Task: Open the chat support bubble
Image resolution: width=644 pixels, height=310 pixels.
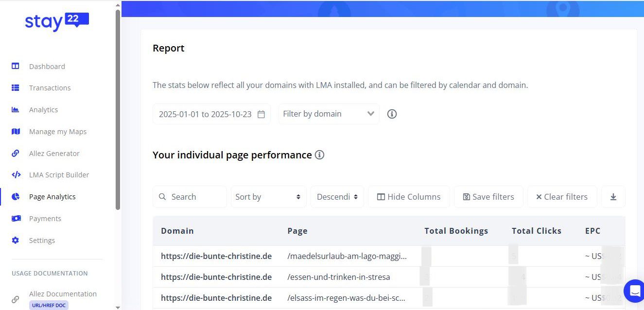Action: (x=634, y=291)
